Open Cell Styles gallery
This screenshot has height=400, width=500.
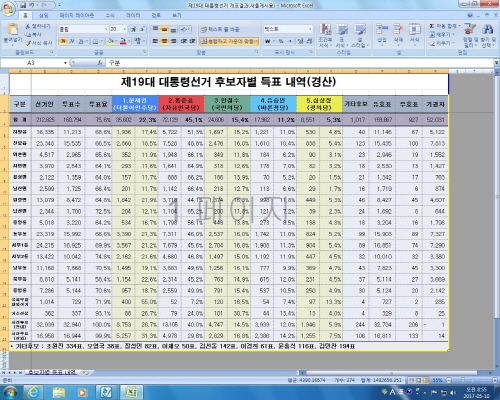point(360,35)
